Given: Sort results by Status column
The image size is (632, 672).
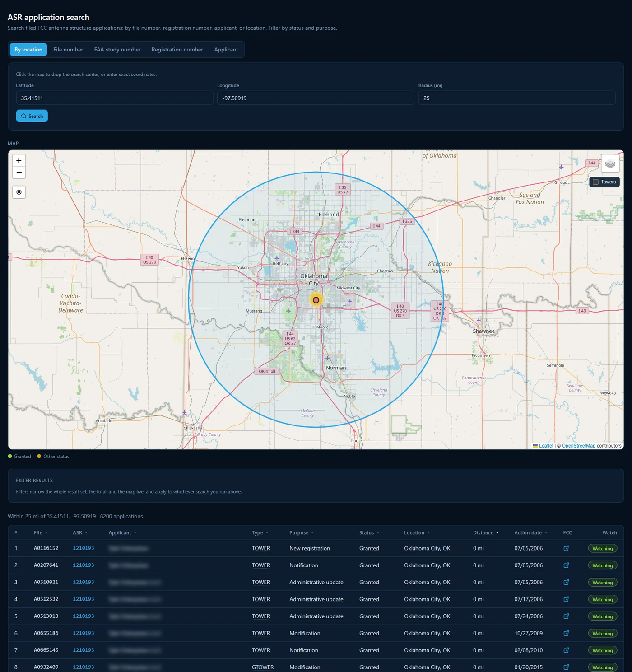Looking at the screenshot, I should (x=369, y=533).
